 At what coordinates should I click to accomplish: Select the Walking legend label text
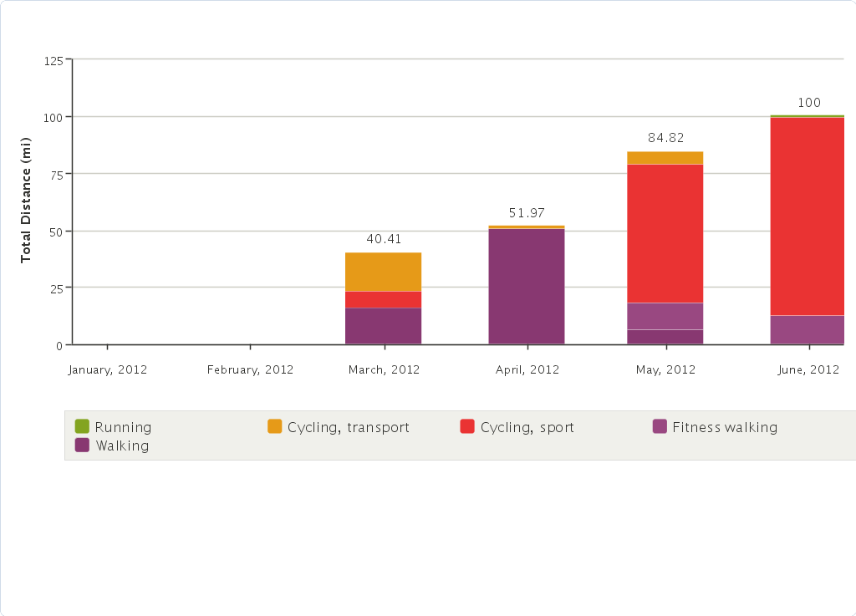tap(123, 446)
